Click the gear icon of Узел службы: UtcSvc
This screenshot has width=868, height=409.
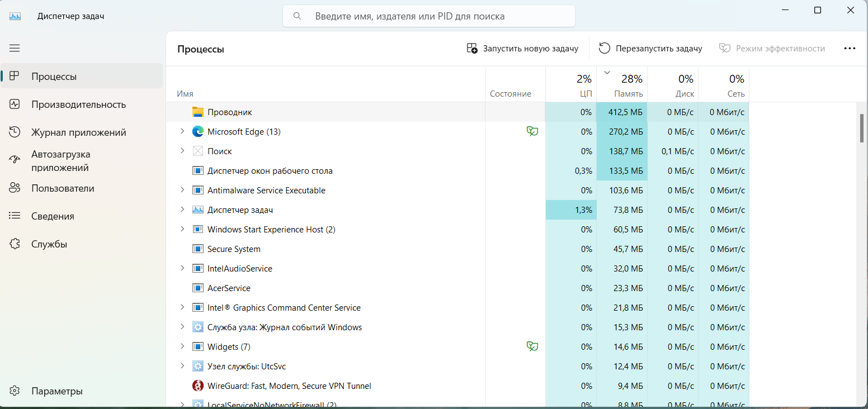pyautogui.click(x=197, y=366)
